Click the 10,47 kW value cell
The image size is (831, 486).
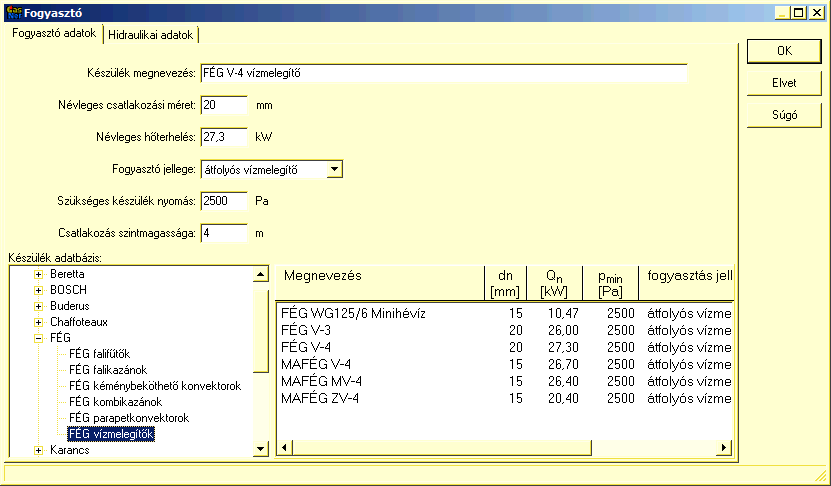coord(563,313)
